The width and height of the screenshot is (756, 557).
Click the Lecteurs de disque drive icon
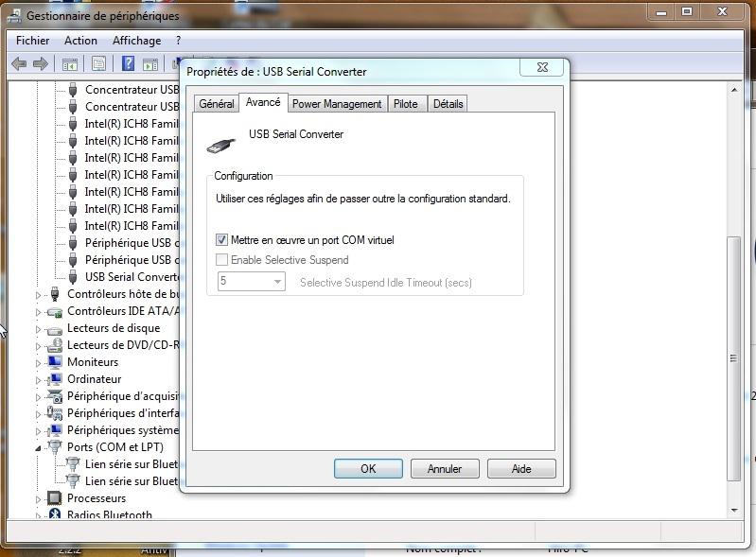(55, 330)
